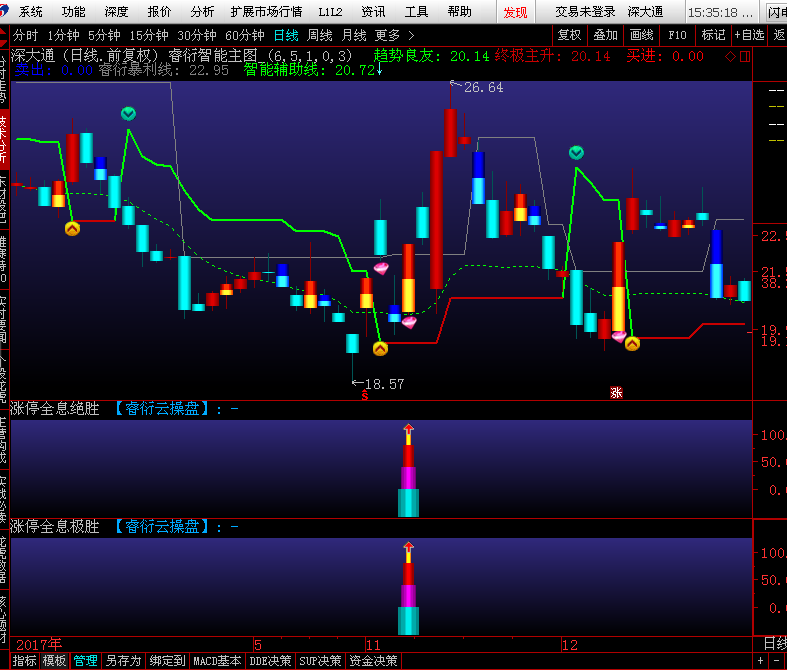Toggle 复权 price adjustment
Screen dimensions: 787x670
point(569,35)
